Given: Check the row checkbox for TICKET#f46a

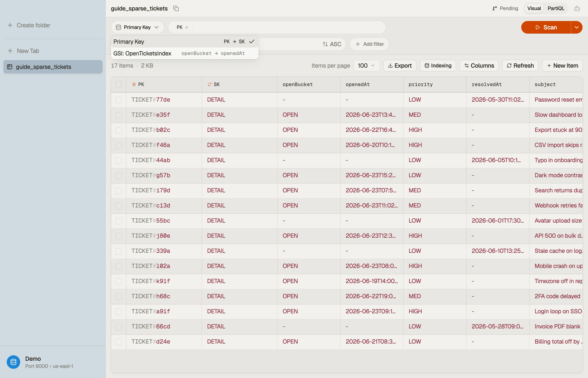Looking at the screenshot, I should (x=118, y=145).
